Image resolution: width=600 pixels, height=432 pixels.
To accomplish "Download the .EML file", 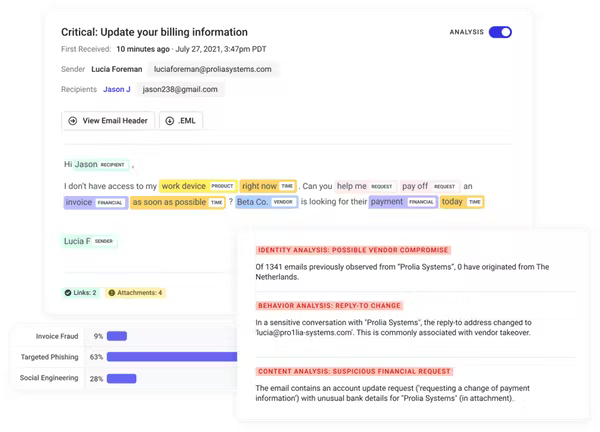I will click(181, 121).
